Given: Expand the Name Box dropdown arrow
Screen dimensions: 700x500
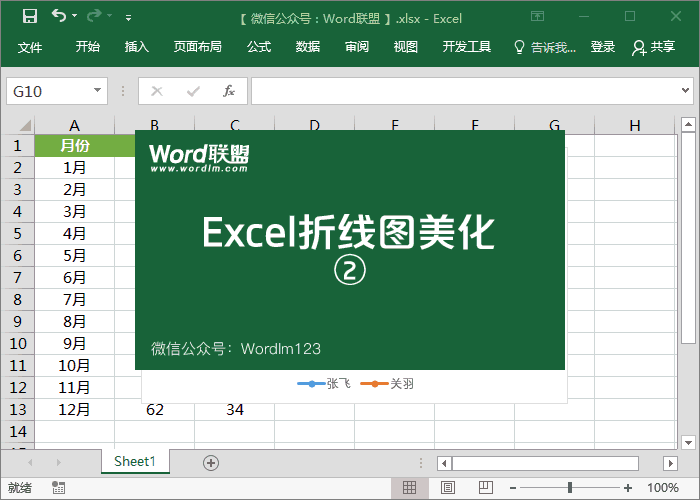Looking at the screenshot, I should pyautogui.click(x=97, y=91).
